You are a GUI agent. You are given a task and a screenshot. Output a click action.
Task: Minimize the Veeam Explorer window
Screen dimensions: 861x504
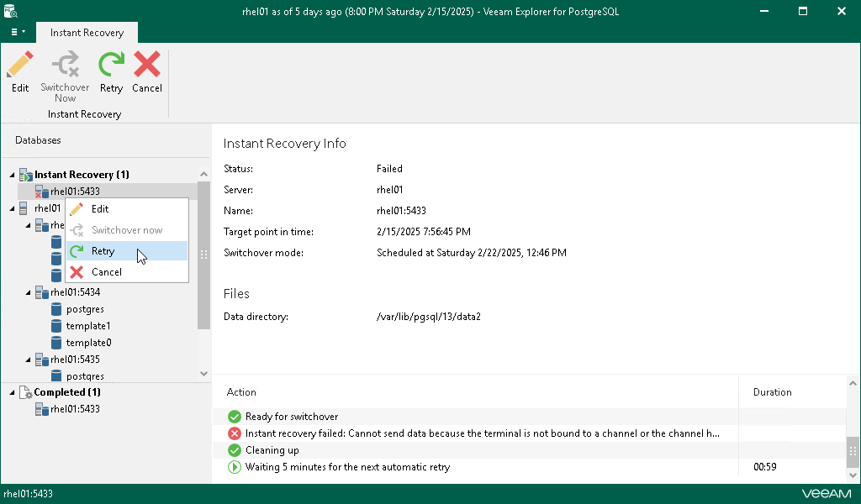coord(763,11)
